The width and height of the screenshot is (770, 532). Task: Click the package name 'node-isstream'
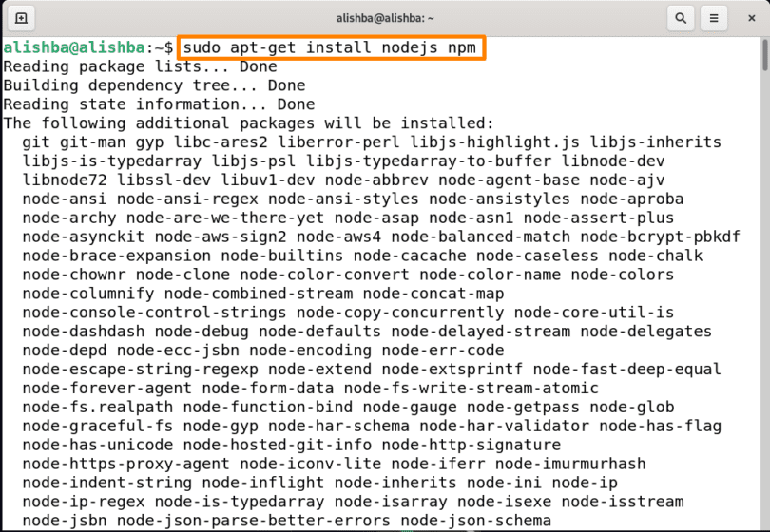[x=623, y=501]
